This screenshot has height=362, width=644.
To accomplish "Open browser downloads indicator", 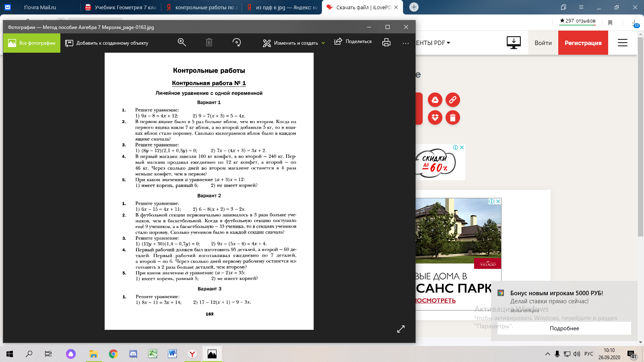I will click(x=635, y=23).
